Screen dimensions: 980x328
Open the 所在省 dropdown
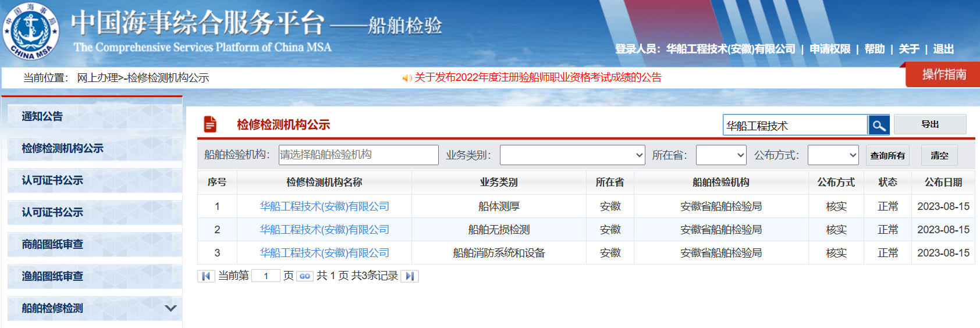click(x=721, y=155)
